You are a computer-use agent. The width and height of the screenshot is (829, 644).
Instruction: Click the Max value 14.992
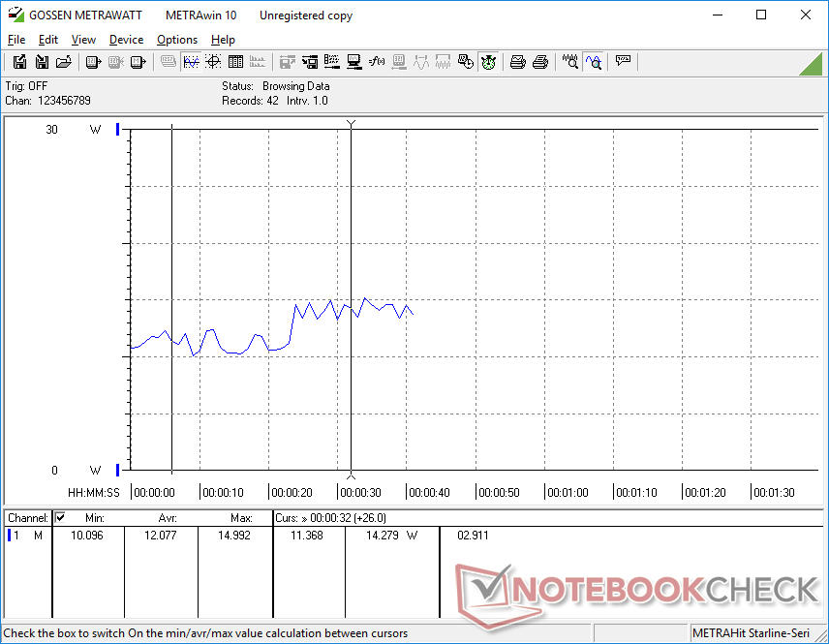click(234, 536)
